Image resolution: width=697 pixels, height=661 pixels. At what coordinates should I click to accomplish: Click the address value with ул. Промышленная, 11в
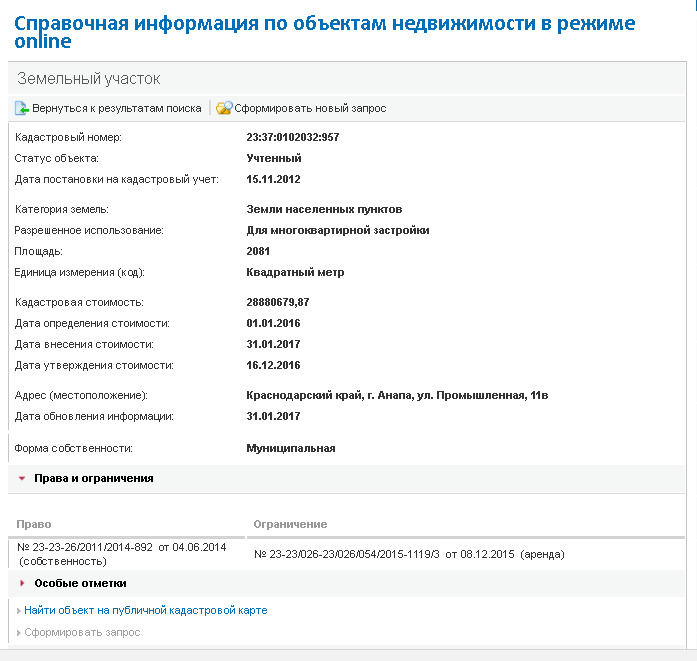(x=397, y=395)
